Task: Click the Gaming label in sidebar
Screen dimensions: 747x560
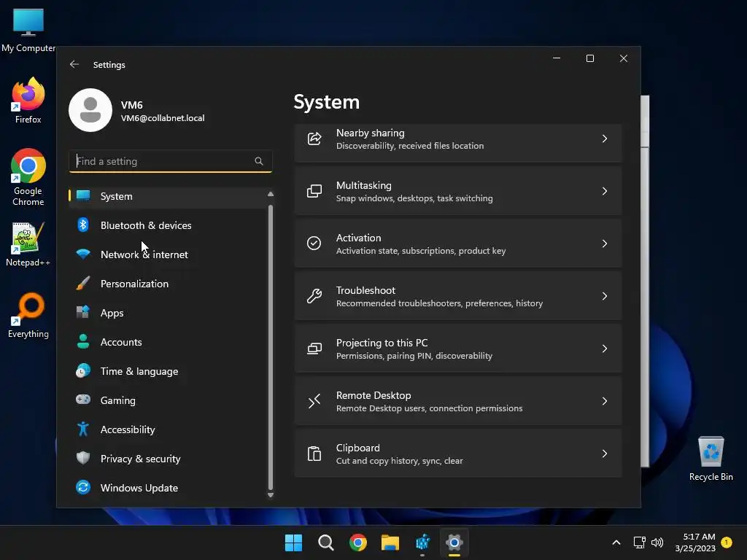Action: pos(117,400)
